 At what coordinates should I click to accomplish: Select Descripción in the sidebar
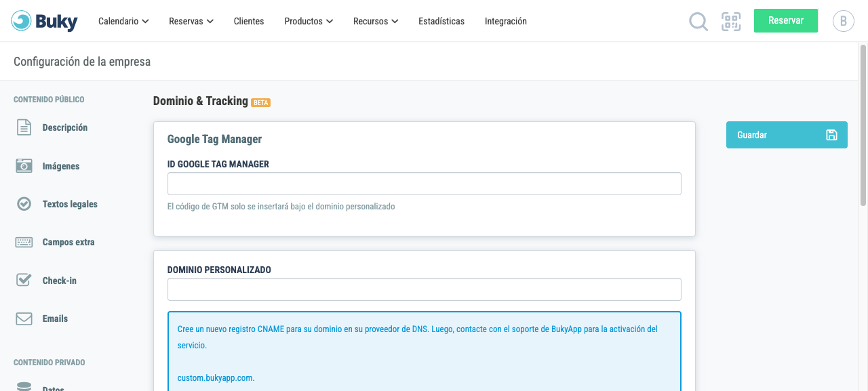pyautogui.click(x=65, y=127)
